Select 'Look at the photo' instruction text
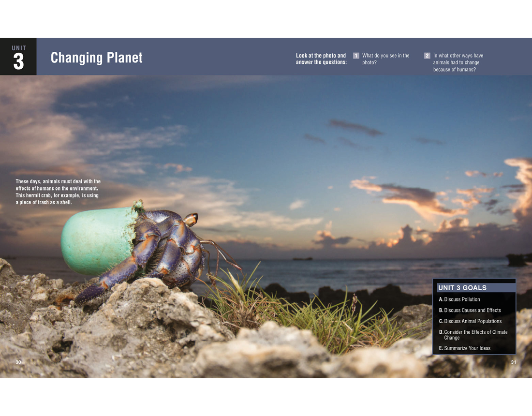This screenshot has height=416, width=532. 321,59
